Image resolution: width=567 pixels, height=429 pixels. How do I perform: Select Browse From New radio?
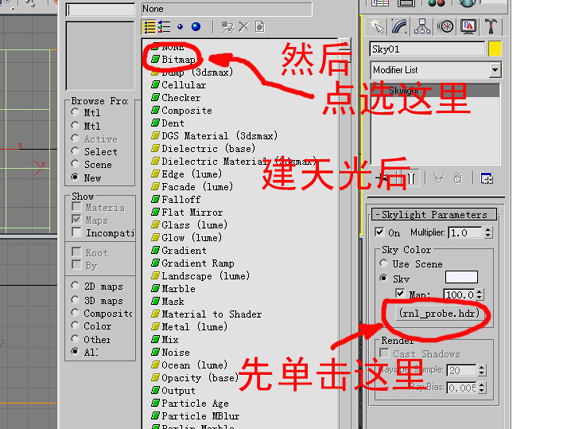[75, 177]
